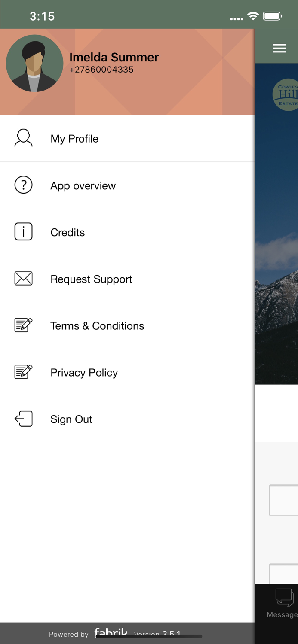Tap the Message tab icon
The height and width of the screenshot is (644, 298).
pos(284,598)
